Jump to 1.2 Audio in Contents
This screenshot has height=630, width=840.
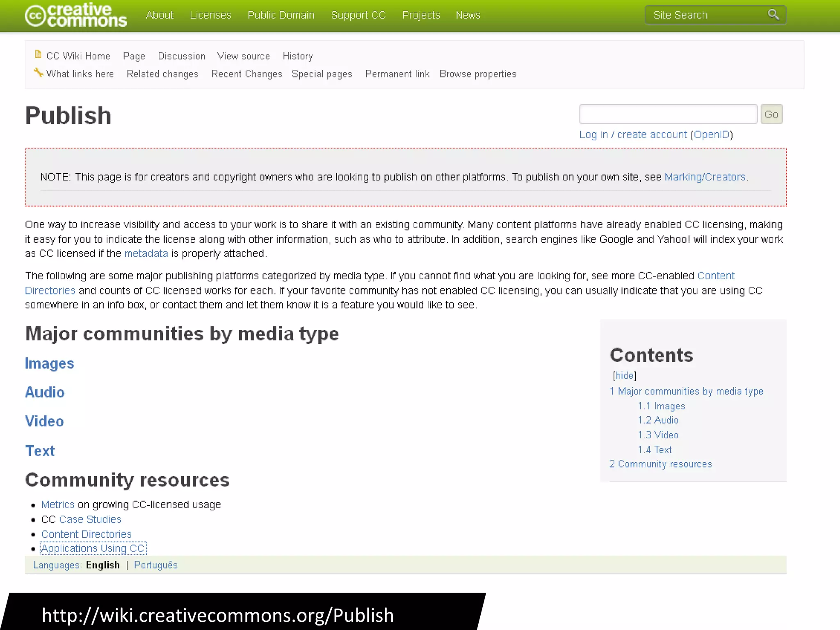point(658,420)
